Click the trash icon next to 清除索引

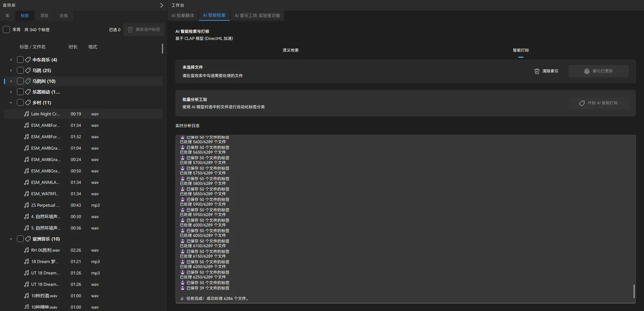(x=537, y=71)
